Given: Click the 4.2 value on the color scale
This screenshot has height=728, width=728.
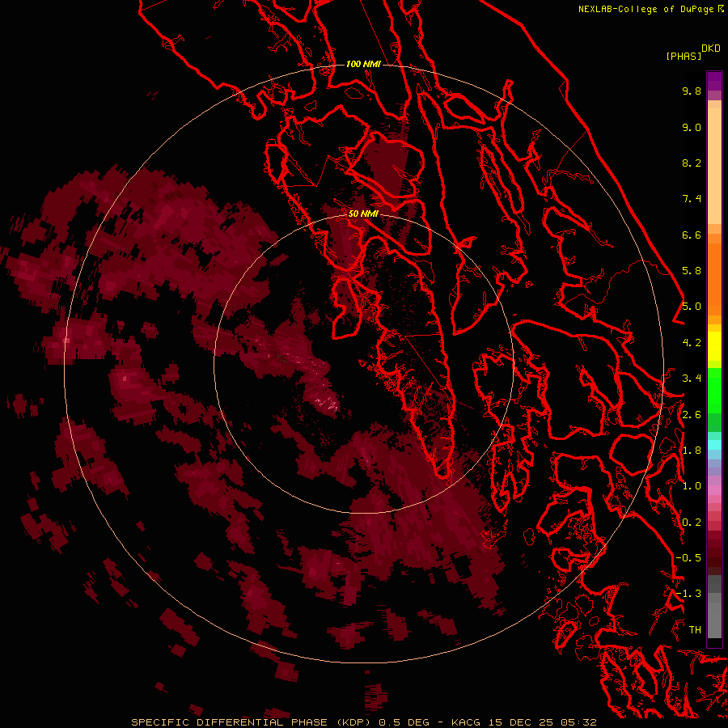Looking at the screenshot, I should click(692, 343).
